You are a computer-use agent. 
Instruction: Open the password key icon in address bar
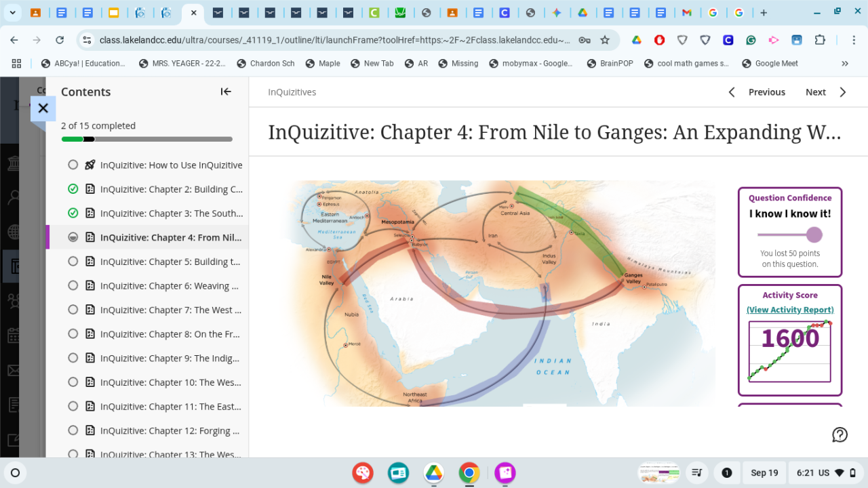[584, 40]
